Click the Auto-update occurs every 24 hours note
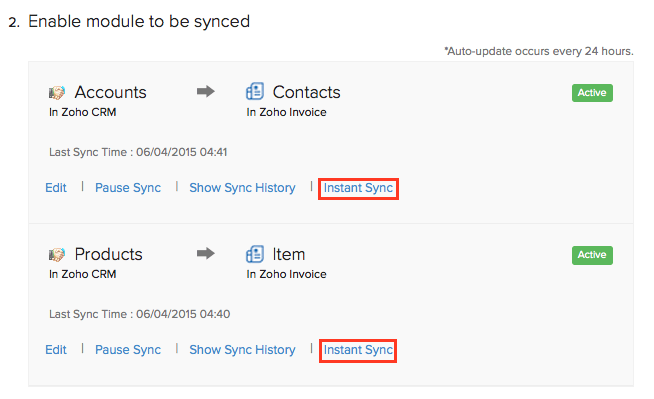 pyautogui.click(x=539, y=51)
